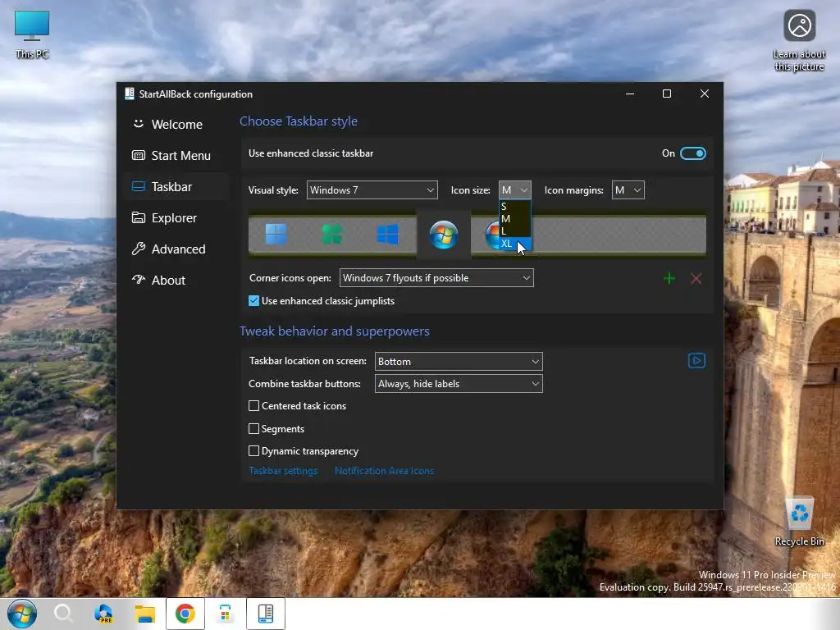Choose L icon size option
This screenshot has width=840, height=630.
tap(515, 231)
